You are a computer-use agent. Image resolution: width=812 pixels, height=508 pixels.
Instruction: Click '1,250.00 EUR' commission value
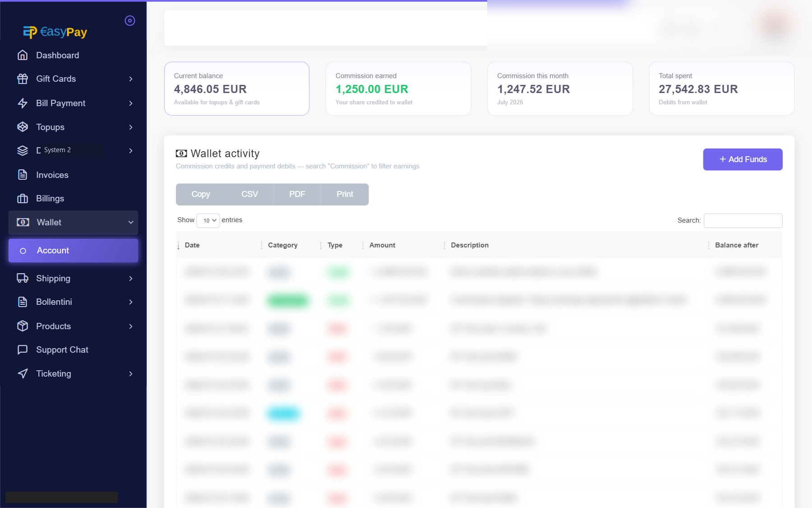pyautogui.click(x=372, y=89)
